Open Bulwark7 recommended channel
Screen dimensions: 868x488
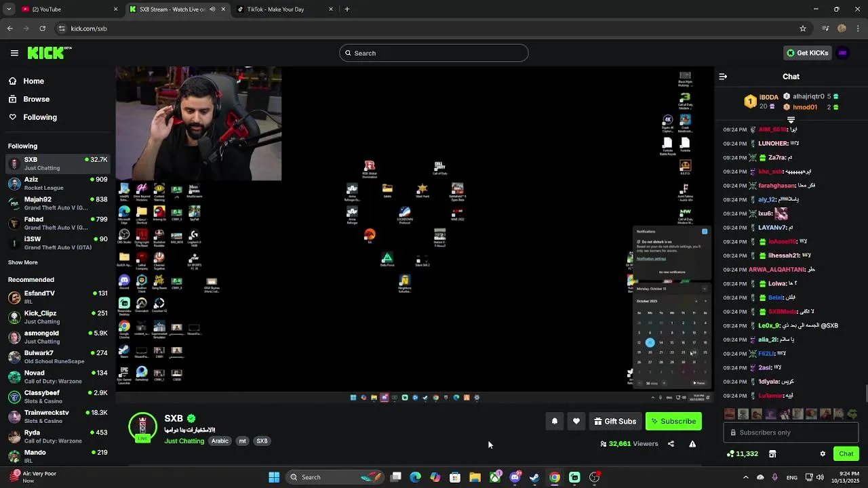(x=58, y=357)
